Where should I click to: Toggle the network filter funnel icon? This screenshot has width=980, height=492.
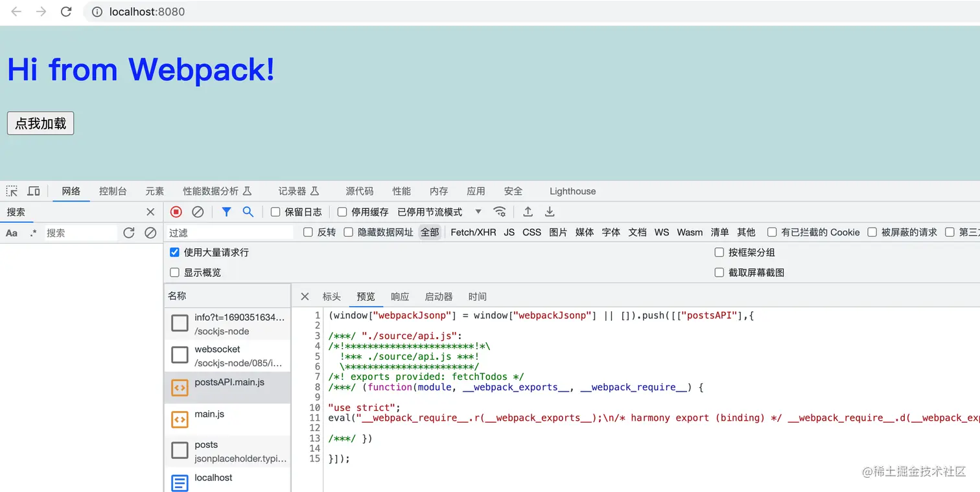point(226,211)
